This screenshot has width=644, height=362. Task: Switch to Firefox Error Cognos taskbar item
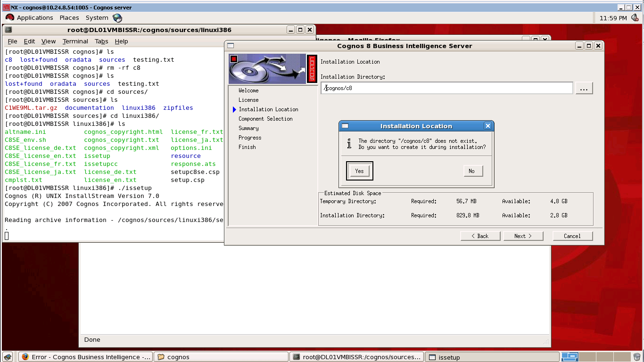click(86, 357)
